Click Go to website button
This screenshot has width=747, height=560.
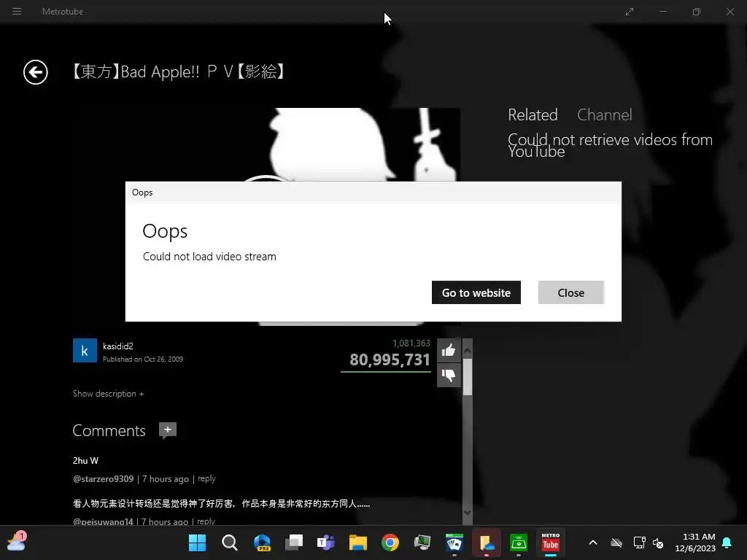click(476, 292)
